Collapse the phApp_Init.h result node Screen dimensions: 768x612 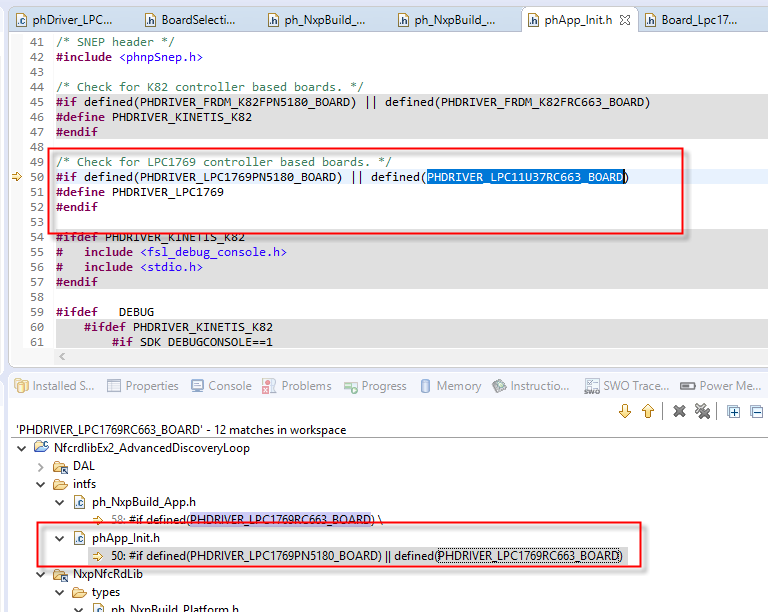[x=60, y=539]
